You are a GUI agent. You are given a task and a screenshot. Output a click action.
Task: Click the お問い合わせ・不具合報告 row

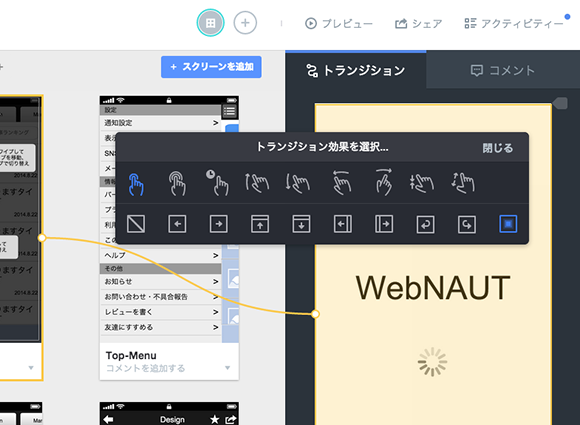(161, 297)
